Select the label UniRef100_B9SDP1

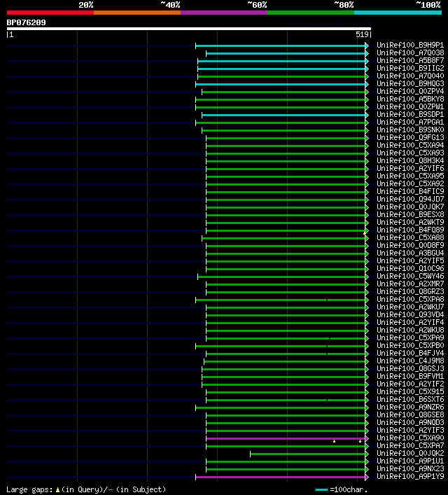click(x=410, y=114)
